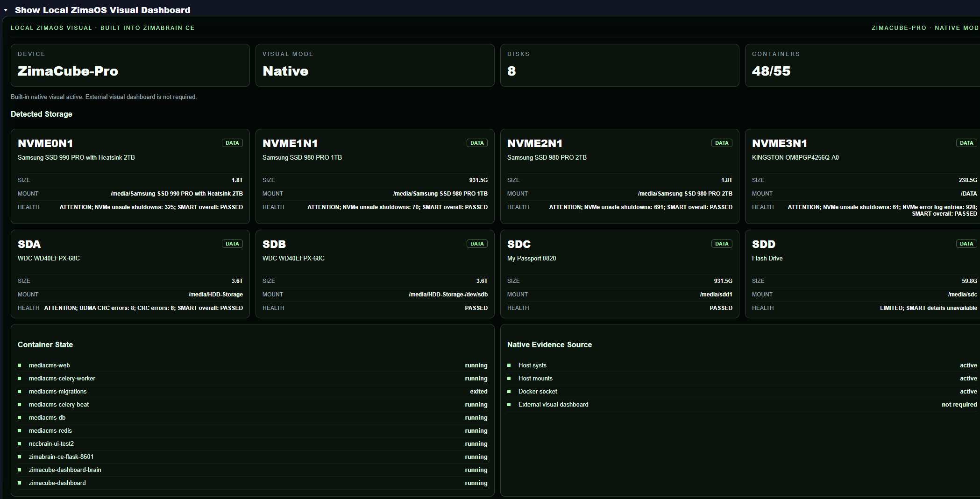Click the mediacms-celery-beat container row
980x499 pixels.
pyautogui.click(x=252, y=404)
